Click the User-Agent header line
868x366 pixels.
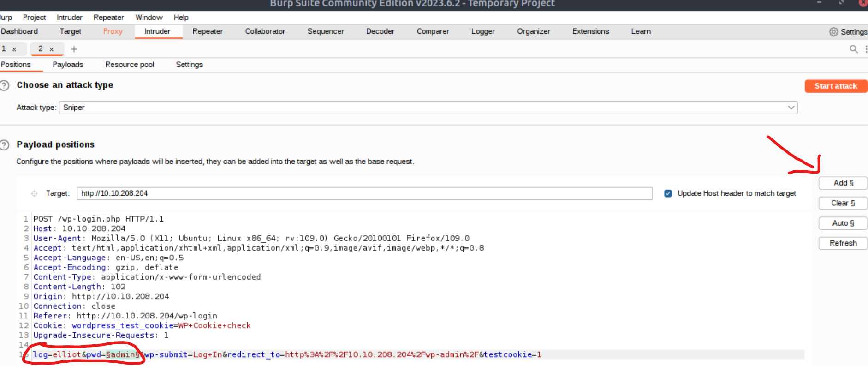click(x=251, y=238)
